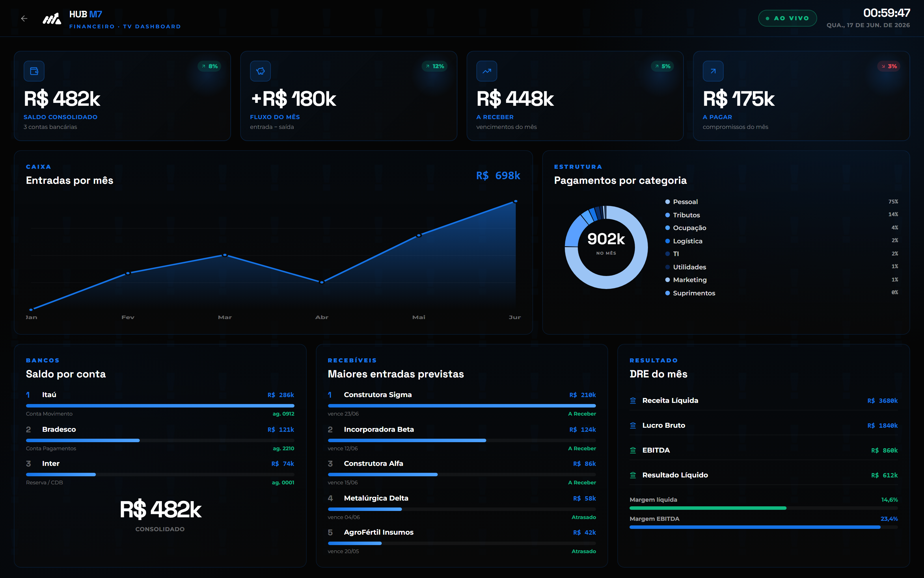Click the R$ 3680k Receita Líquida value
This screenshot has height=578, width=924.
click(x=882, y=401)
